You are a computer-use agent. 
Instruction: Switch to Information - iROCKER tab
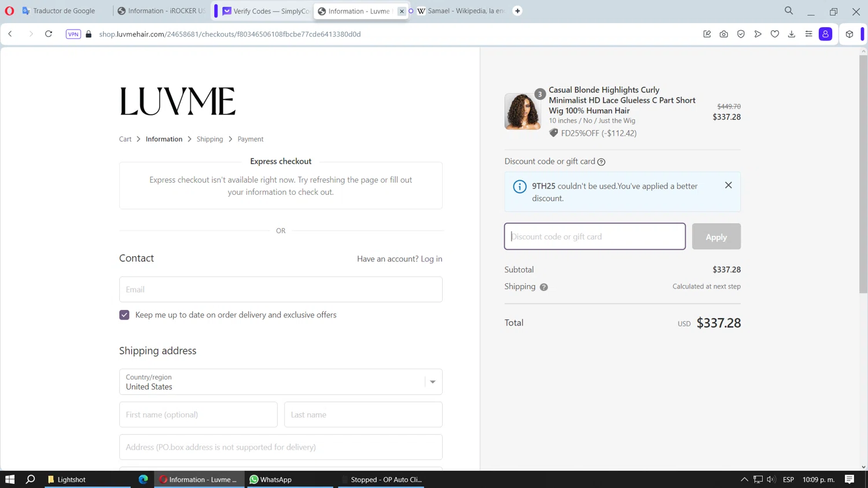[x=161, y=11]
